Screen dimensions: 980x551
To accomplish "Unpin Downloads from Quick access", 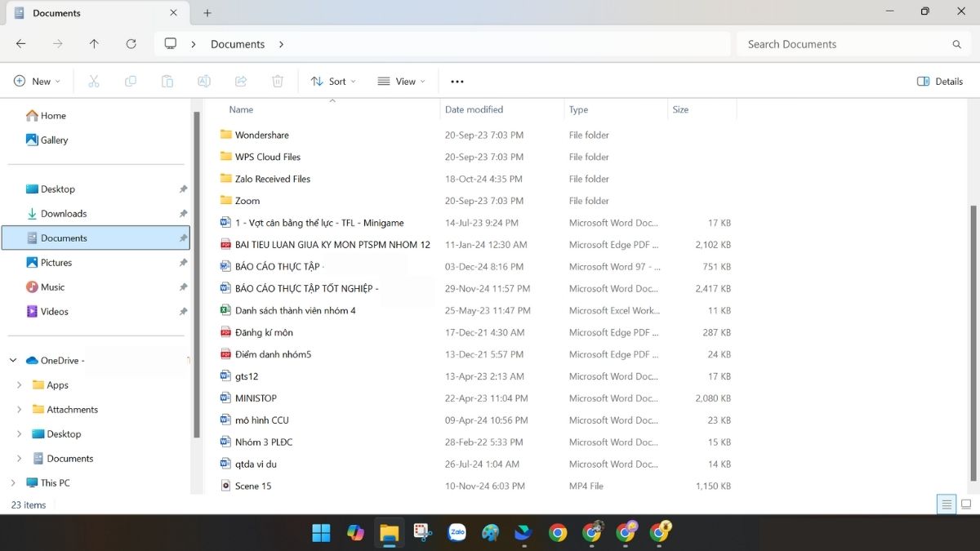I will coord(183,214).
